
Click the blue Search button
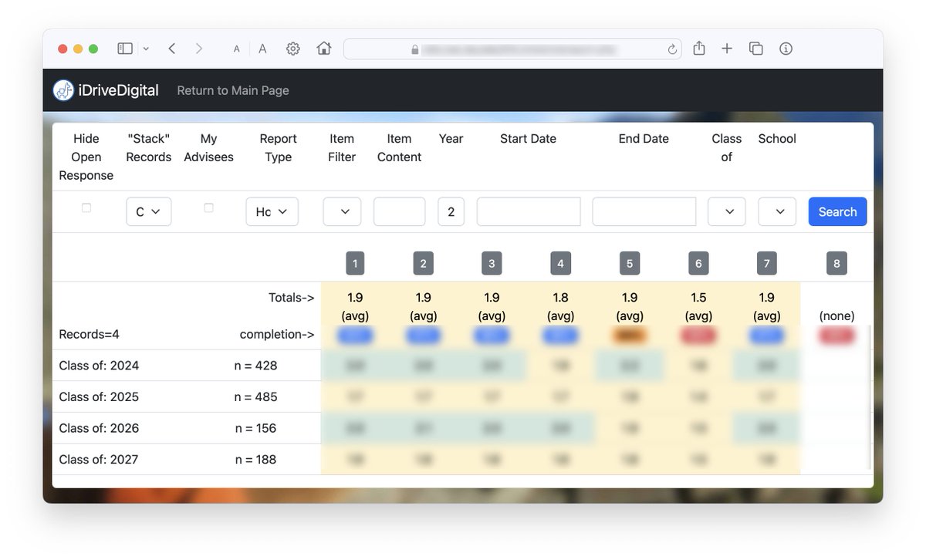[838, 211]
